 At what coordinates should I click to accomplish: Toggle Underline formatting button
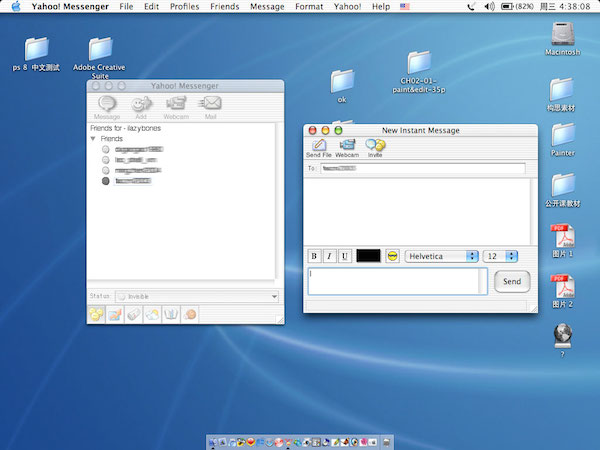[x=345, y=256]
